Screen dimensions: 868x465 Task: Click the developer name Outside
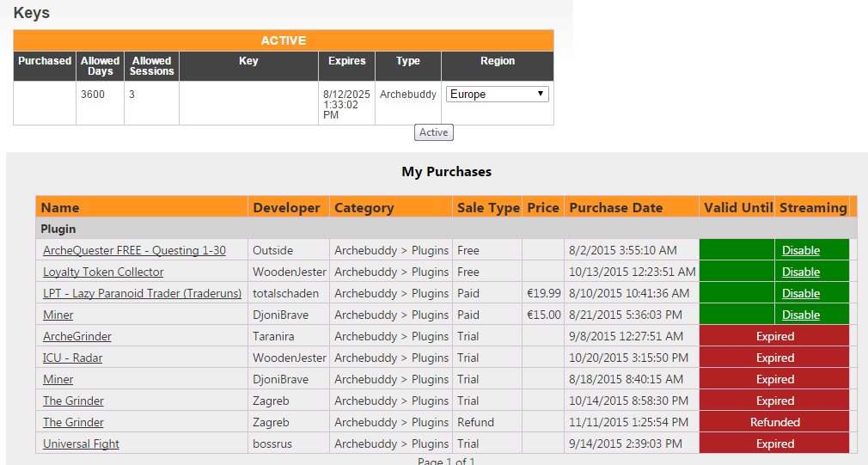click(x=272, y=250)
